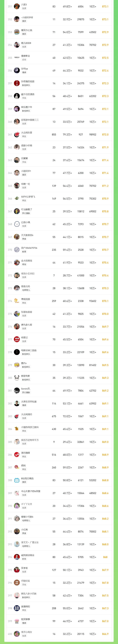The height and width of the screenshot is (644, 118).
Task: Open the SDTV让梦想飞 account icon
Action: (x=17, y=198)
